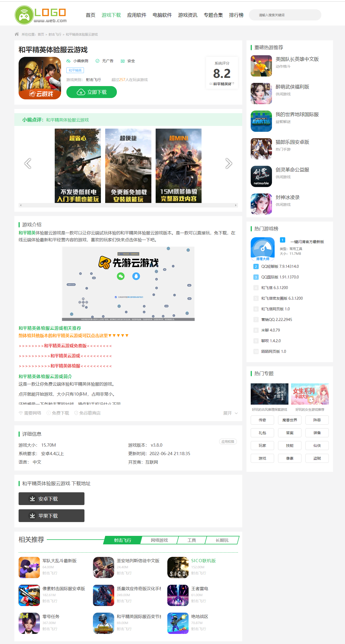Image resolution: width=345 pixels, height=644 pixels.
Task: Click the 苹果下载 button
Action: [52, 516]
